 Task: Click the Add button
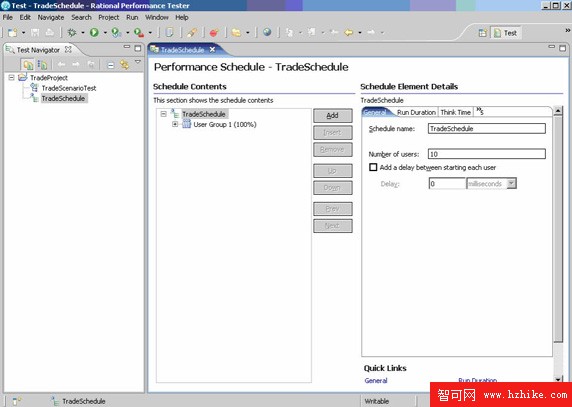[x=333, y=116]
